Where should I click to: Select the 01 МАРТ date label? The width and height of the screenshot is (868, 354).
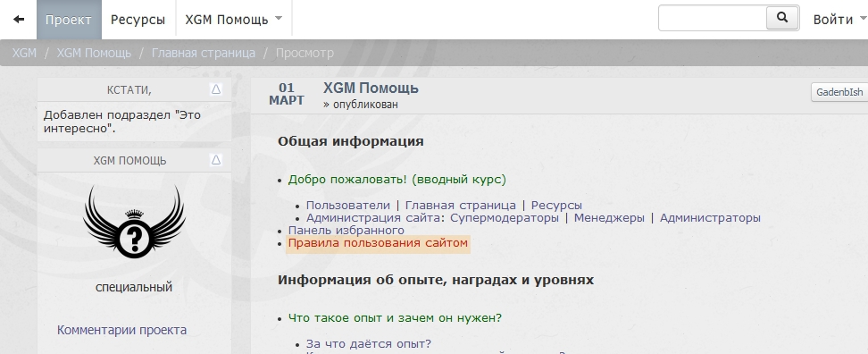tap(286, 94)
